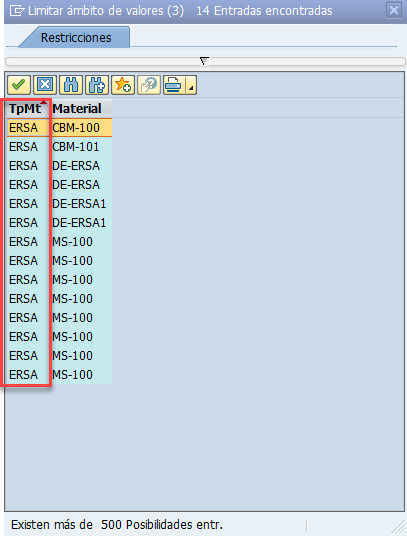Expand restrictions with the triangle arrow
The width and height of the screenshot is (407, 536).
[x=204, y=62]
